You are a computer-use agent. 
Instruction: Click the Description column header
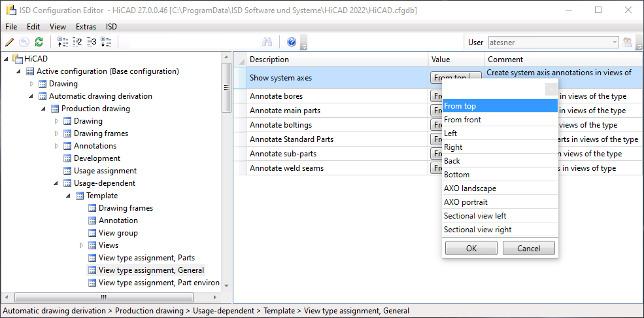[337, 59]
